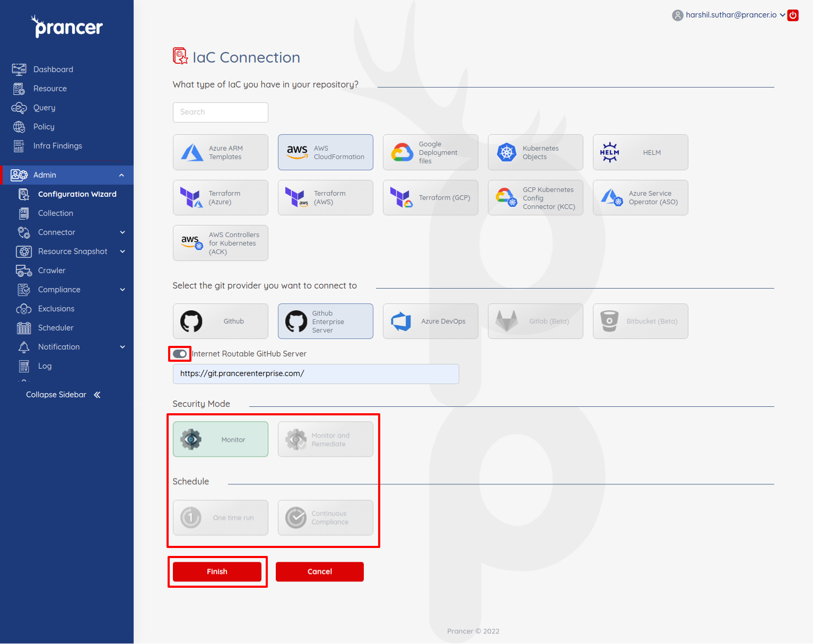The image size is (813, 644).
Task: Expand the Resource Snapshot submenu chevron
Action: 123,251
